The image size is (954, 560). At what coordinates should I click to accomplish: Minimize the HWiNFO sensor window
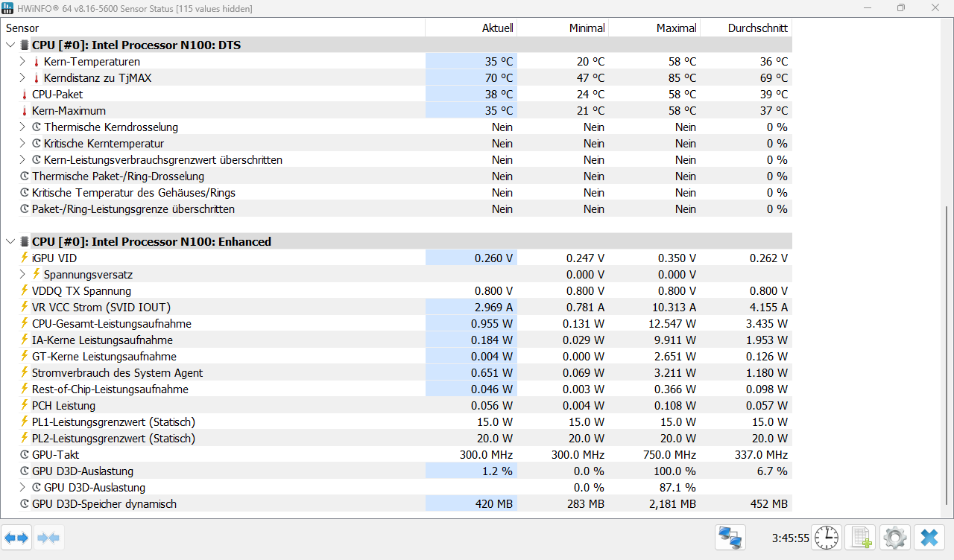click(x=867, y=8)
